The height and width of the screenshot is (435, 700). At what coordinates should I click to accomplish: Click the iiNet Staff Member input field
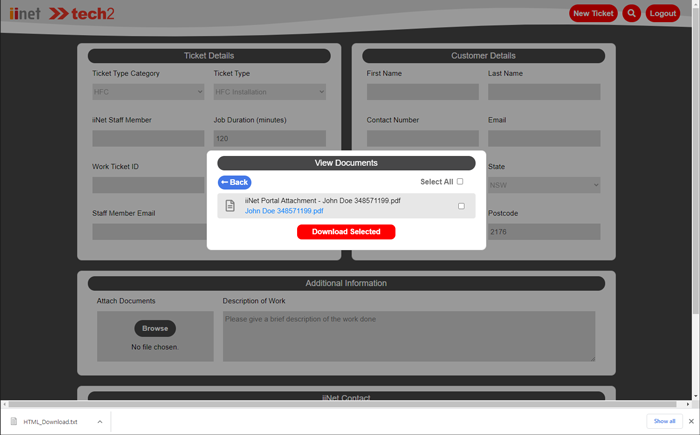[148, 138]
